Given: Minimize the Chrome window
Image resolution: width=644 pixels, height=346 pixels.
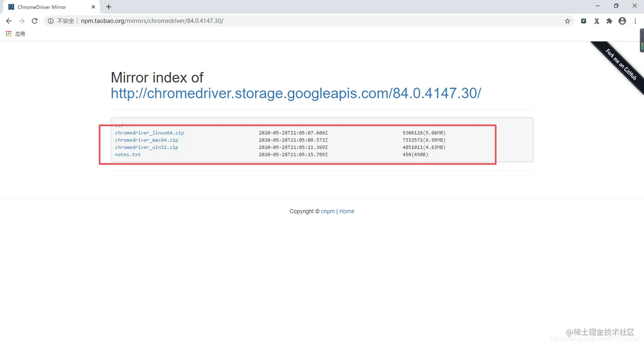Looking at the screenshot, I should pos(598,6).
